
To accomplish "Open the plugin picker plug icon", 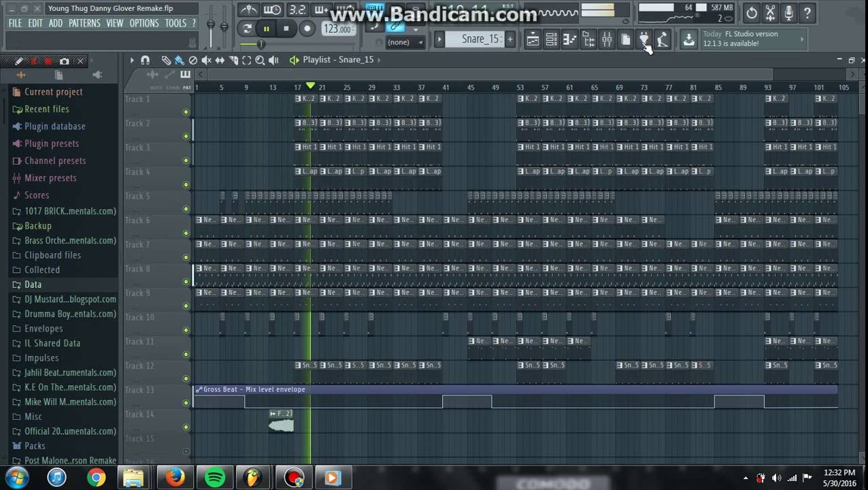I will point(644,39).
